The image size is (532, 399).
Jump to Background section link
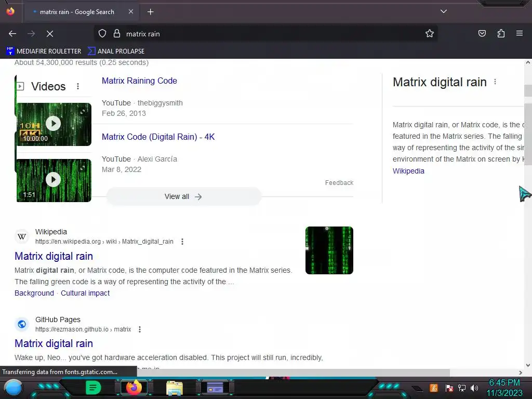[34, 293]
